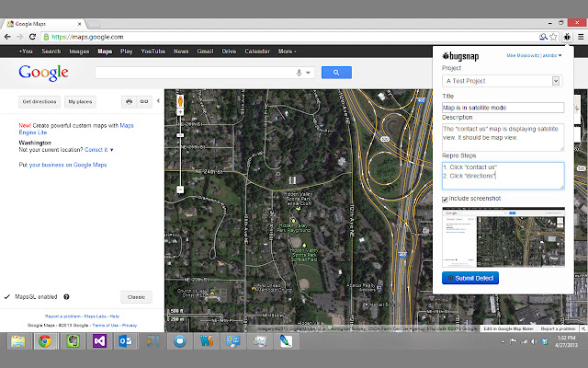Click the volume speaker tray icon
The width and height of the screenshot is (588, 368).
coord(534,341)
